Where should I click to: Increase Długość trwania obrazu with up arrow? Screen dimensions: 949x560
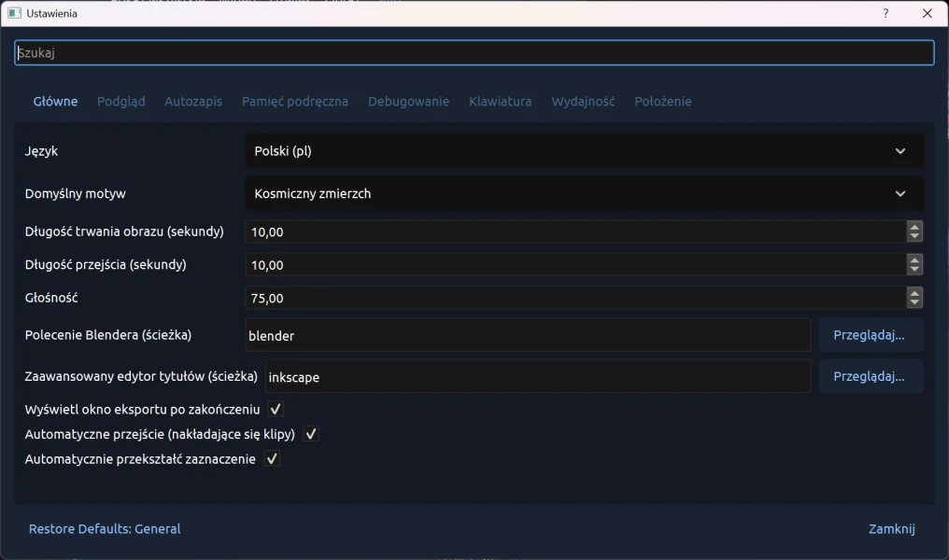pyautogui.click(x=914, y=227)
